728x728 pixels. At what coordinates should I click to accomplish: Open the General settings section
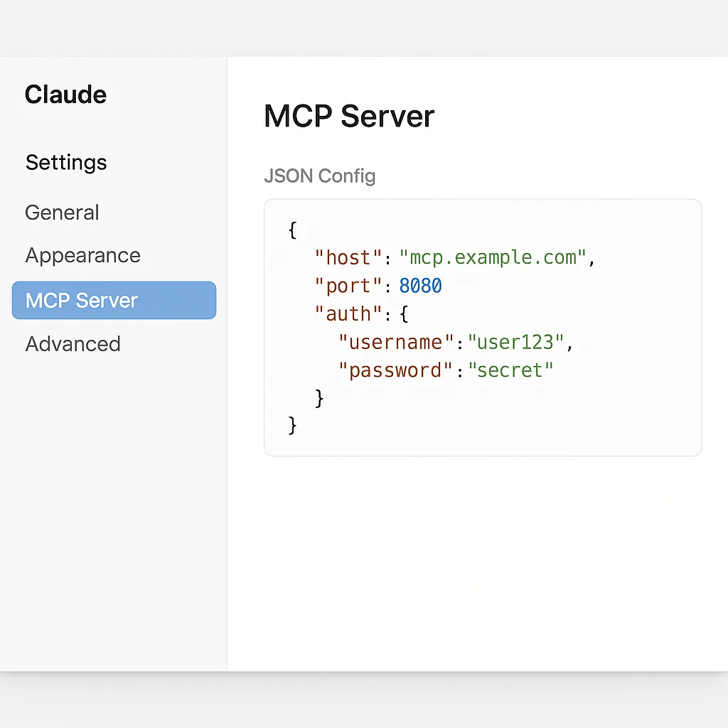click(62, 213)
